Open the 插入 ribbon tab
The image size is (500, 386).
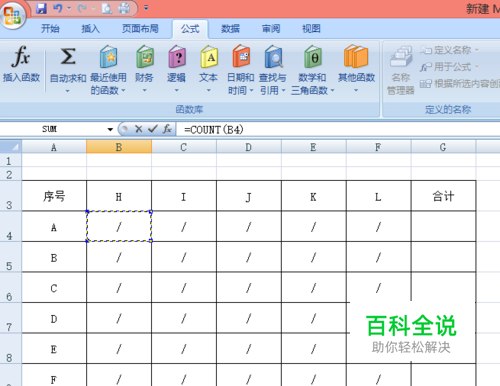pyautogui.click(x=90, y=29)
